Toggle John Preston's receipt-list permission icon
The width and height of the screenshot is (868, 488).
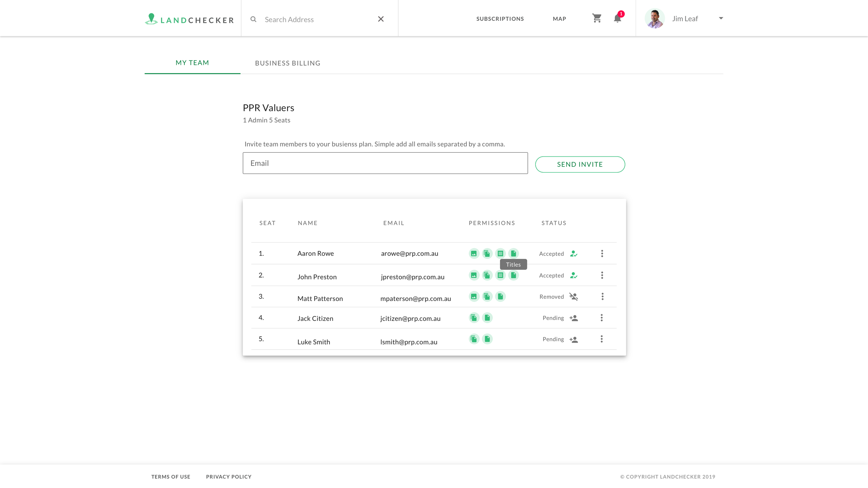[x=500, y=275]
